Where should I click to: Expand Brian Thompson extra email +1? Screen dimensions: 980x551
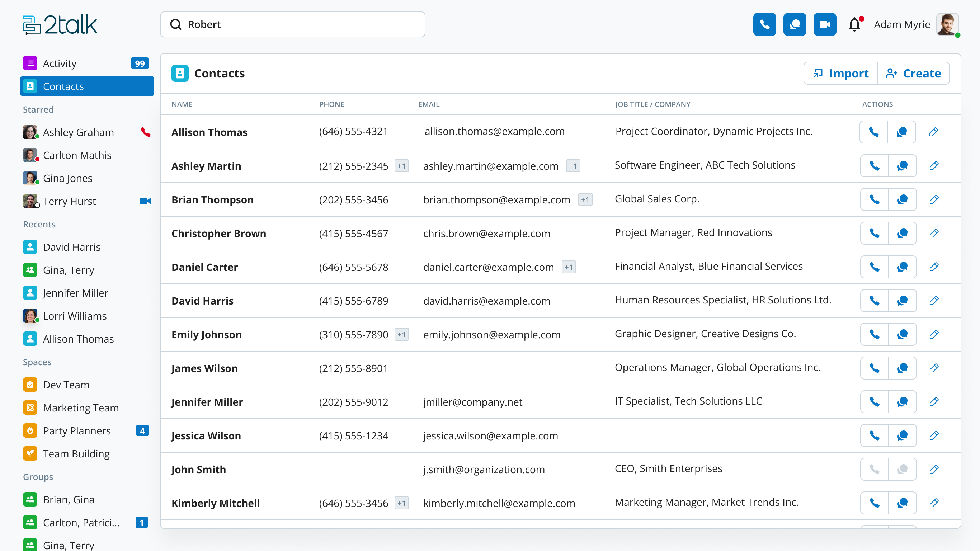tap(585, 199)
